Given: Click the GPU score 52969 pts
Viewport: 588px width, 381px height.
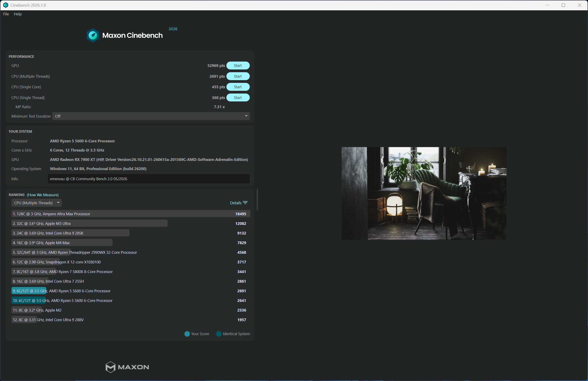Looking at the screenshot, I should click(x=216, y=66).
